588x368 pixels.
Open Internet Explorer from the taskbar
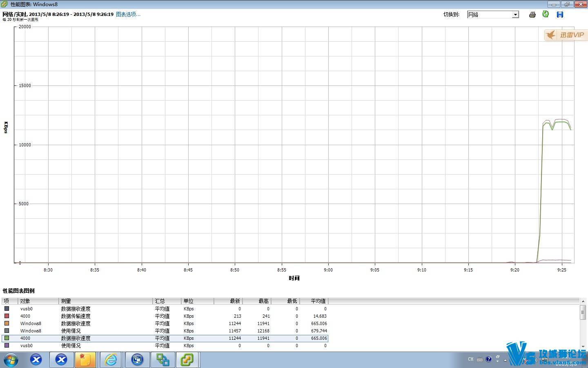click(x=111, y=360)
